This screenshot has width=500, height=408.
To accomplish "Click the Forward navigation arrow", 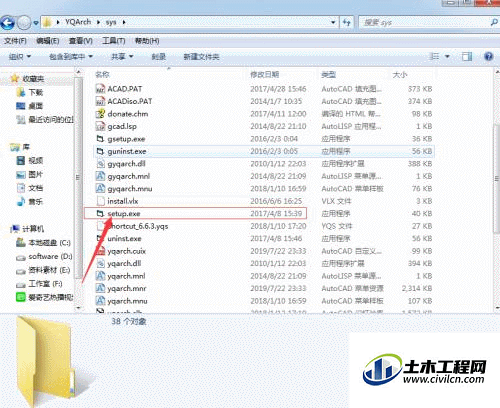I will 24,23.
